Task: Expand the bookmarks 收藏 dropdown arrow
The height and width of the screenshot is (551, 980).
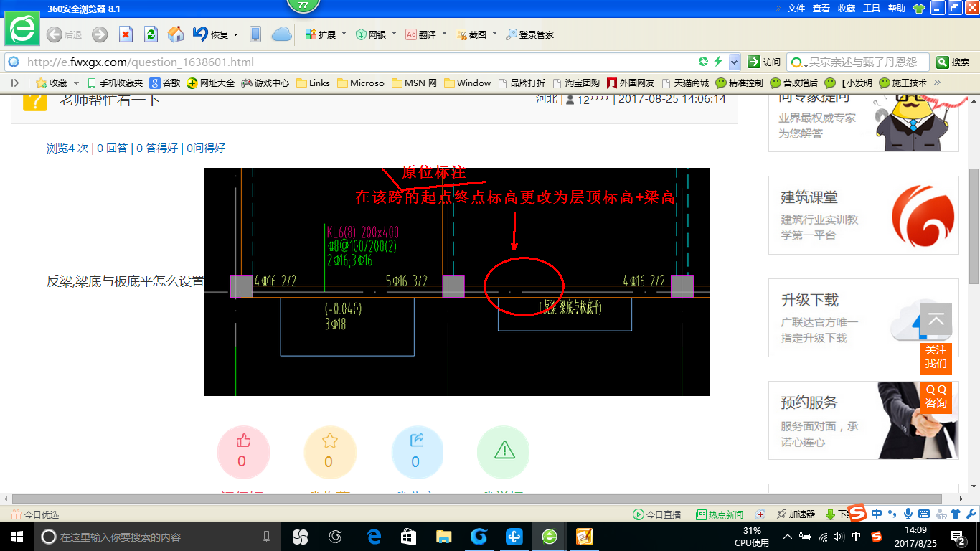Action: click(x=77, y=83)
